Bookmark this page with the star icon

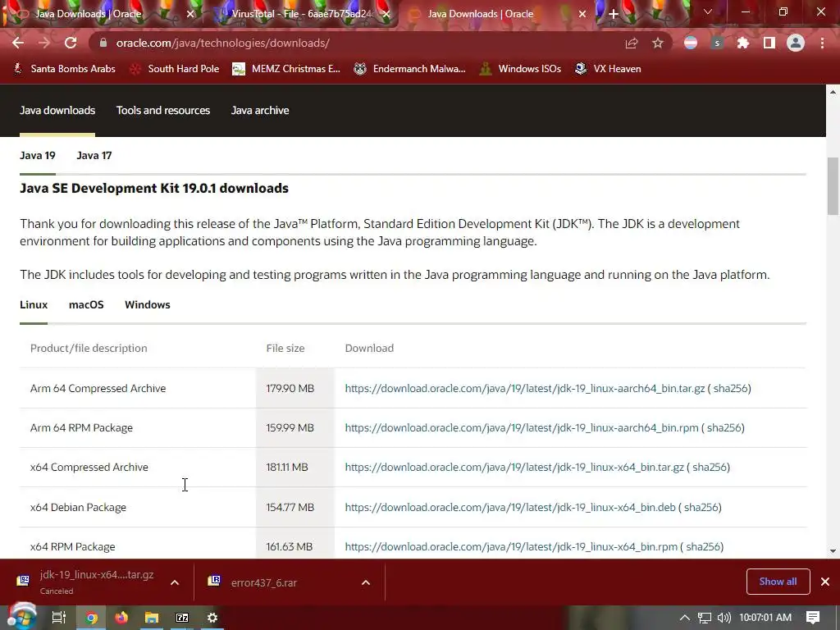coord(658,43)
